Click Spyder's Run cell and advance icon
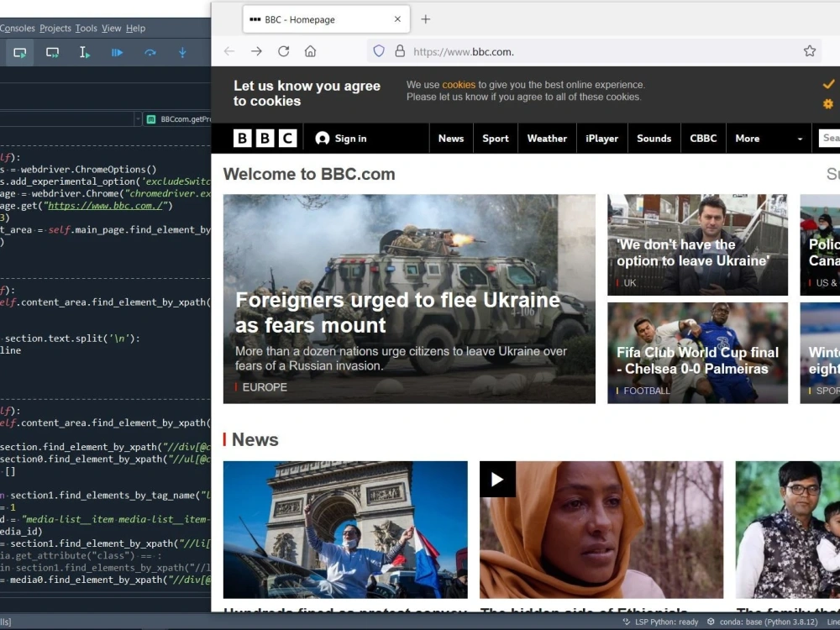Viewport: 840px width, 630px height. (52, 52)
